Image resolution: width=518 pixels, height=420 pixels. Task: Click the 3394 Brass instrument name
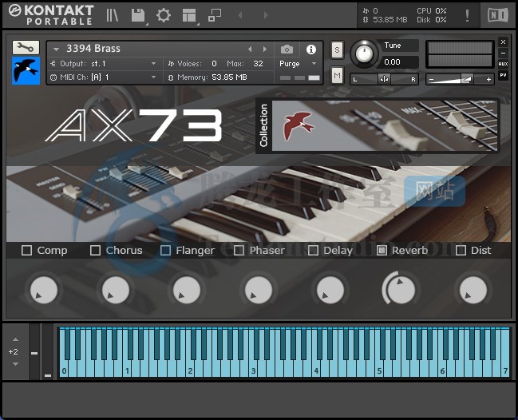(x=93, y=49)
